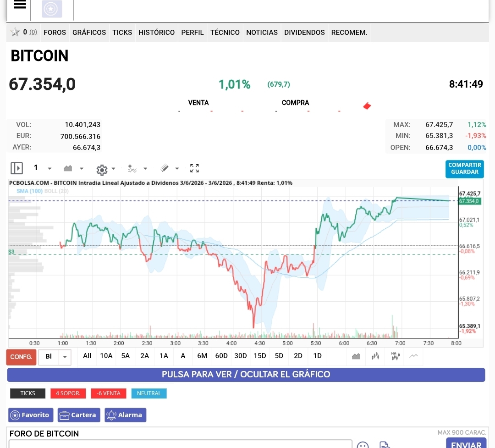Click the Alarma bell button
Image resolution: width=495 pixels, height=448 pixels.
click(x=125, y=415)
